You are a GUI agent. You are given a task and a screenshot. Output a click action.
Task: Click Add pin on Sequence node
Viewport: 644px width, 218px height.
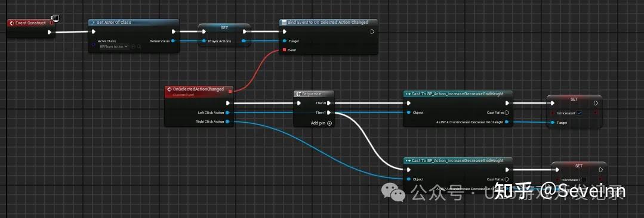click(x=321, y=123)
